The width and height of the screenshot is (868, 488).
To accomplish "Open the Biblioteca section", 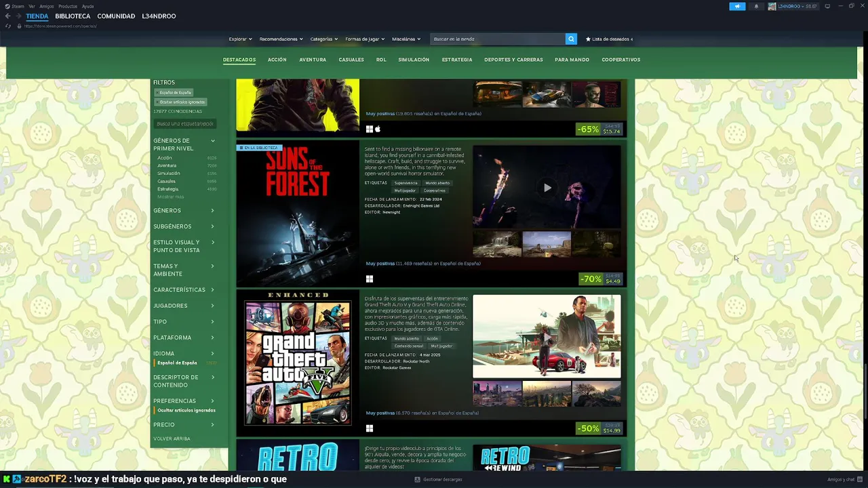I will 73,16.
